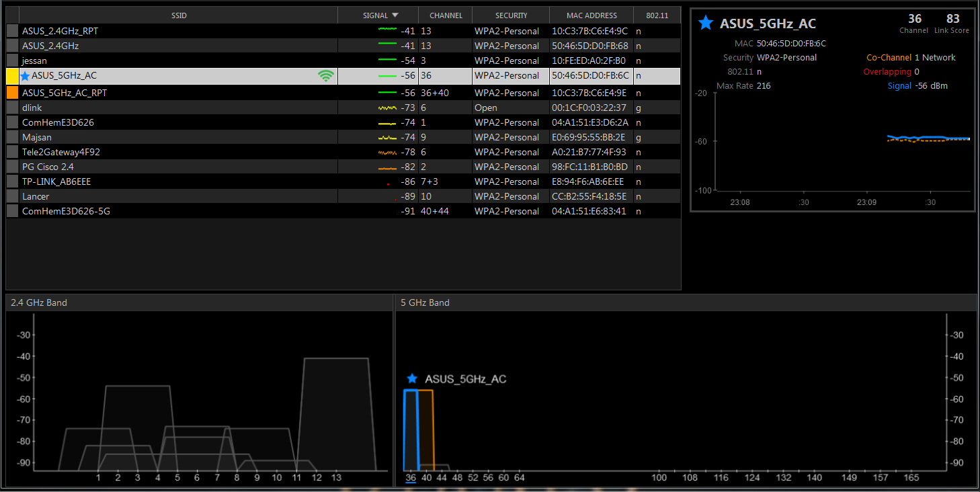Click MAC address 10:FE:ED:A0:2F:B0
The image size is (980, 492).
589,60
